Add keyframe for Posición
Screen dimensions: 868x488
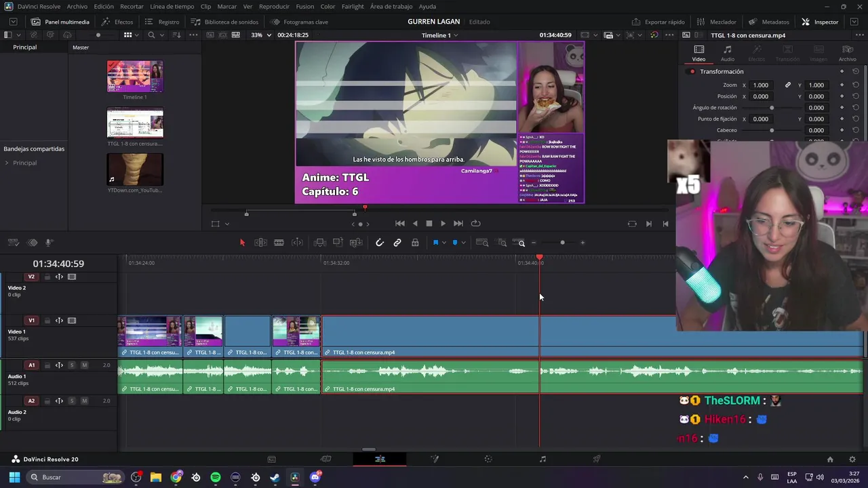click(842, 96)
